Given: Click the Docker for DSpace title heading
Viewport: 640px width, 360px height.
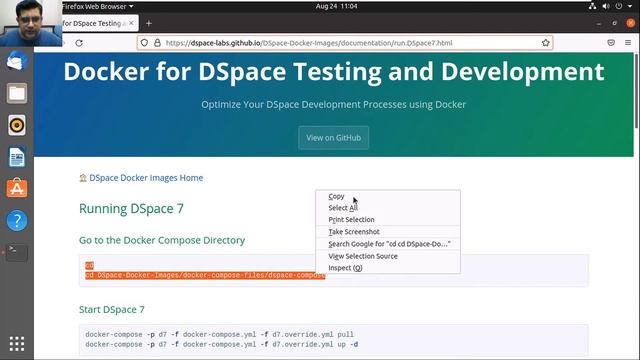Looking at the screenshot, I should click(x=333, y=71).
